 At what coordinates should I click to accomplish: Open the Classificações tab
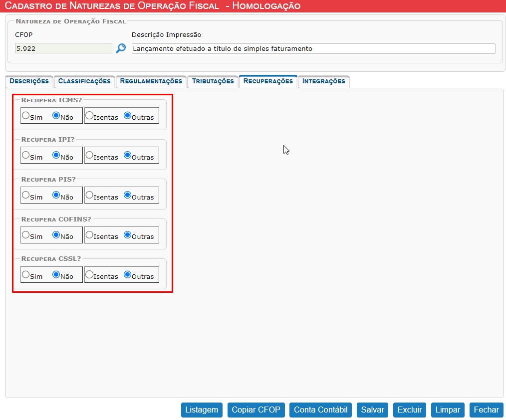84,81
